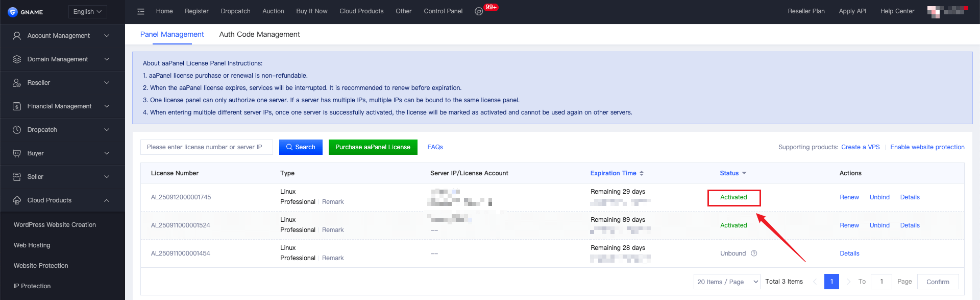Expand the Financial Management sidebar section

point(61,106)
